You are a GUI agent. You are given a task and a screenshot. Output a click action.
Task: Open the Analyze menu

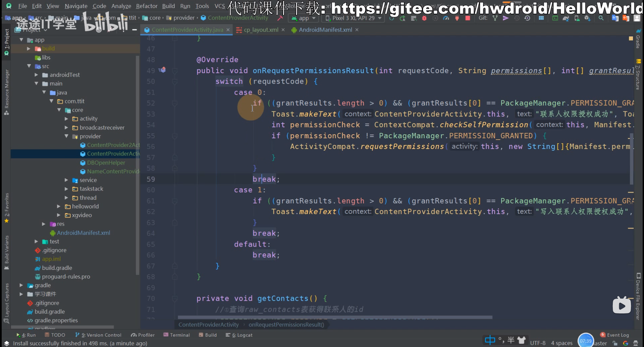point(121,6)
